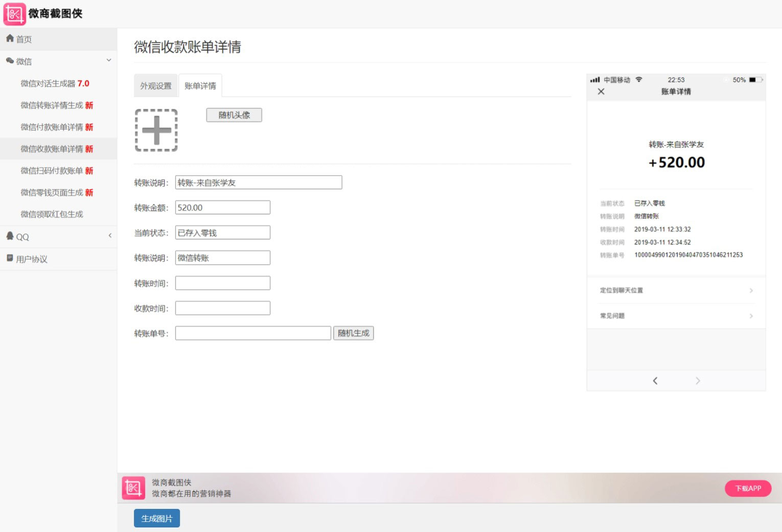782x532 pixels.
Task: Click the 转账说明 field containing 微信转账
Action: 223,258
